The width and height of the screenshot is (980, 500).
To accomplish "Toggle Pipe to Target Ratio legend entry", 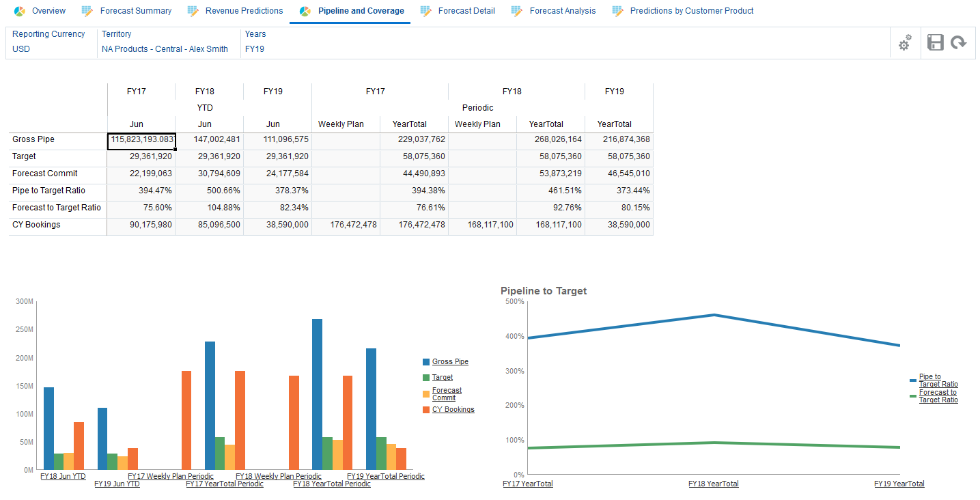I will tap(938, 380).
